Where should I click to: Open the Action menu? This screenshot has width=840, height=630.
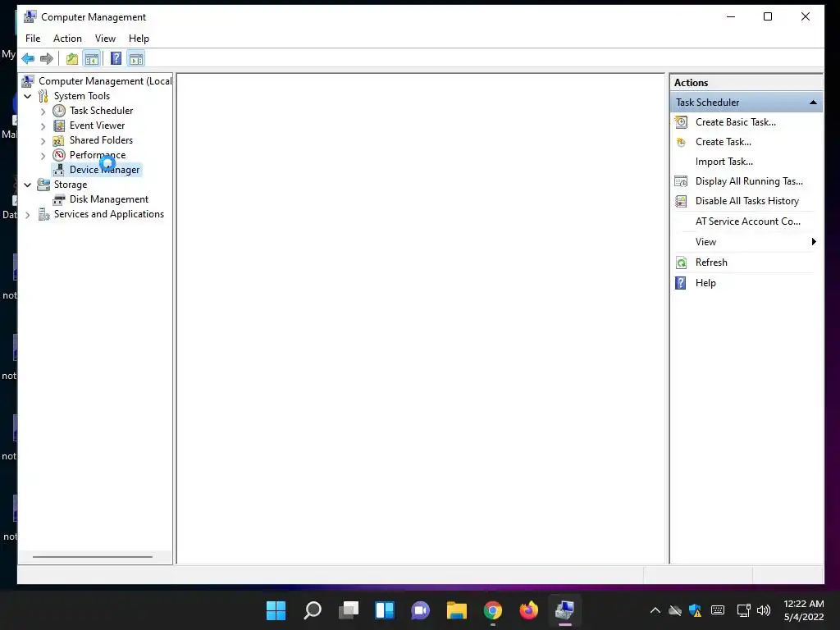(67, 39)
